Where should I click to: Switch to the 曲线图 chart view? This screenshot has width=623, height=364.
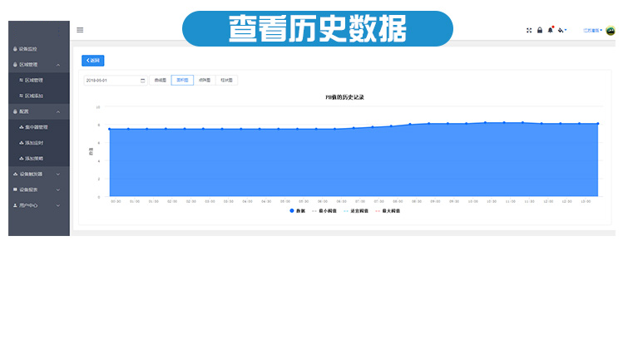coord(161,81)
